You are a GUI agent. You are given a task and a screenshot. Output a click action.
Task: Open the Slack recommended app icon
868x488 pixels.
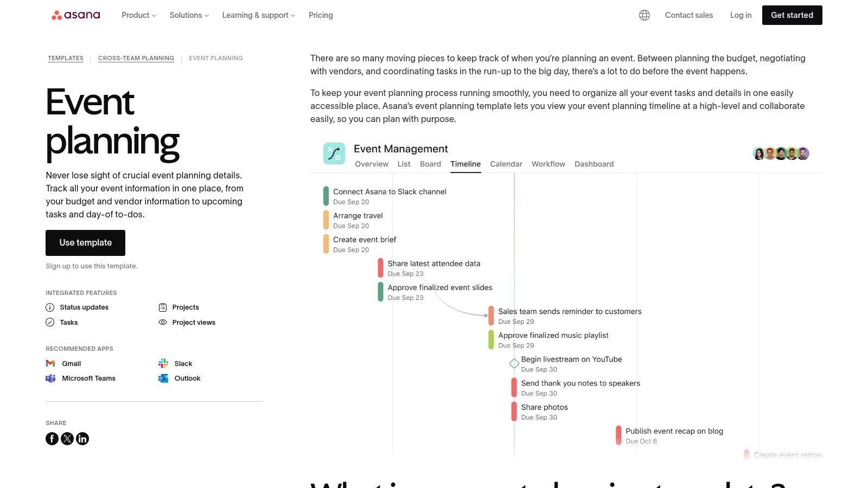pyautogui.click(x=163, y=363)
